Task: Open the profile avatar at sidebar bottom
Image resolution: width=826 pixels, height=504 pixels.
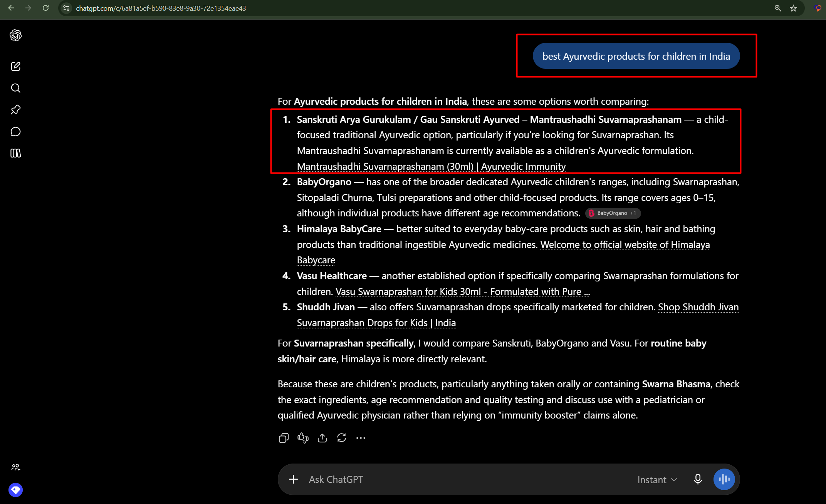Action: 15,490
